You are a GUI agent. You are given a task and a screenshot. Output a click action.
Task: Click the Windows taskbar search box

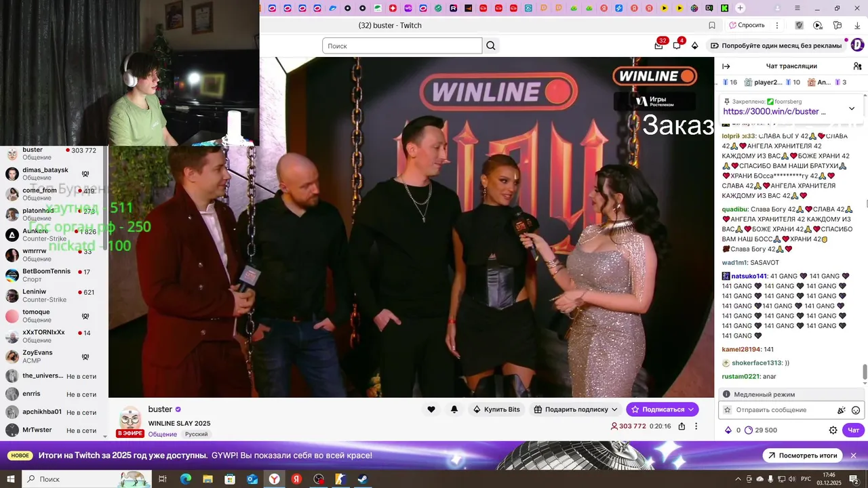click(x=87, y=479)
